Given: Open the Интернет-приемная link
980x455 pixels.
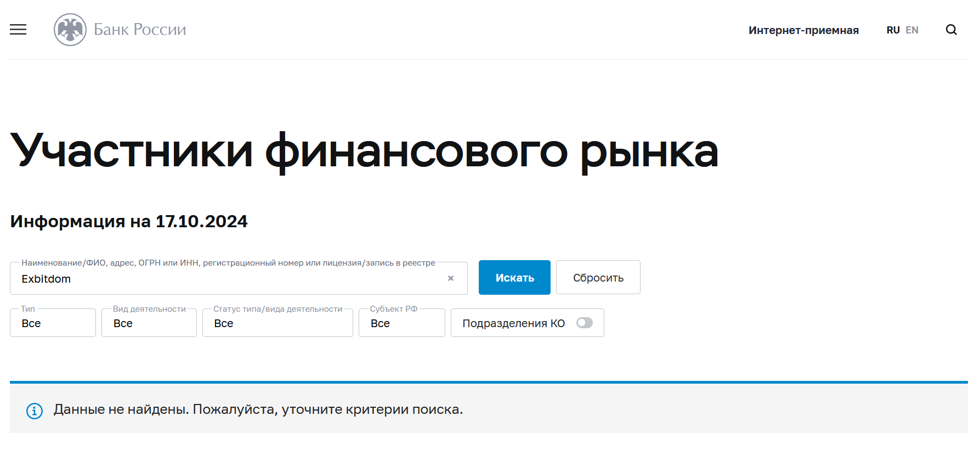Looking at the screenshot, I should [803, 30].
